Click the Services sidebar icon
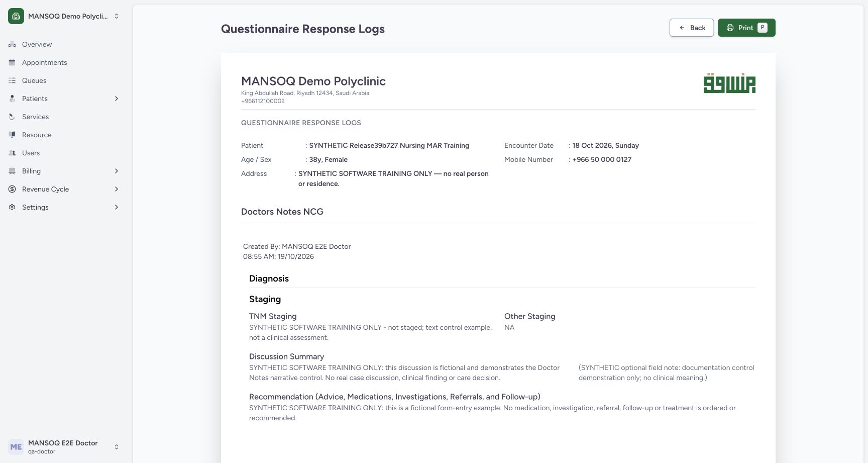This screenshot has width=868, height=463. tap(12, 117)
